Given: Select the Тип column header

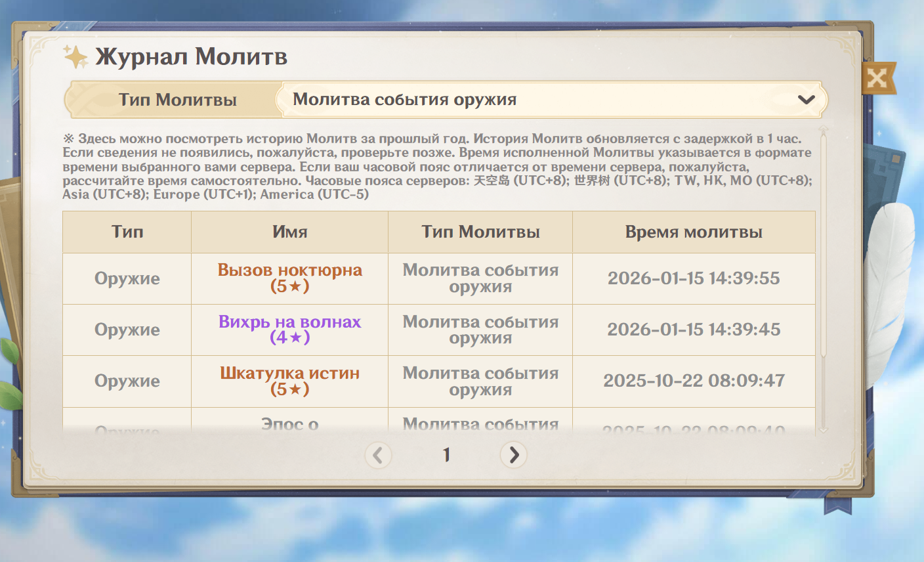Looking at the screenshot, I should [127, 232].
